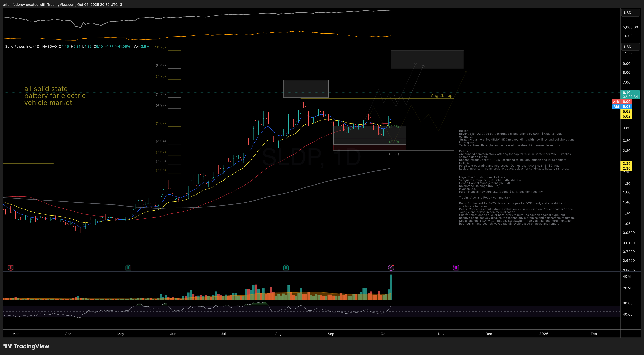Image resolution: width=644 pixels, height=355 pixels.
Task: Click the 'Geode Capital Management ($7.8M)' line
Action: tap(484, 183)
